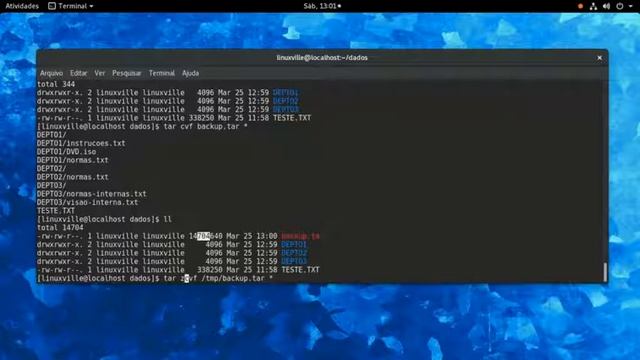Open the Ajuda menu

pos(190,73)
